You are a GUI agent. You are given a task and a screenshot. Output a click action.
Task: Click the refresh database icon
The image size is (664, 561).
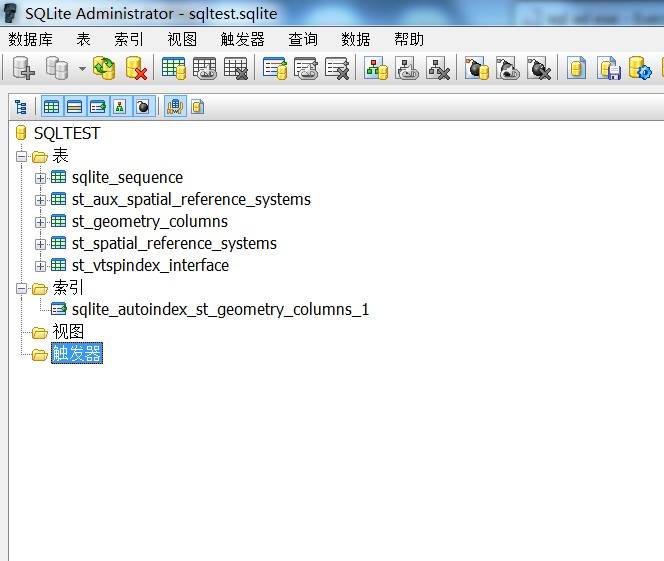click(104, 68)
